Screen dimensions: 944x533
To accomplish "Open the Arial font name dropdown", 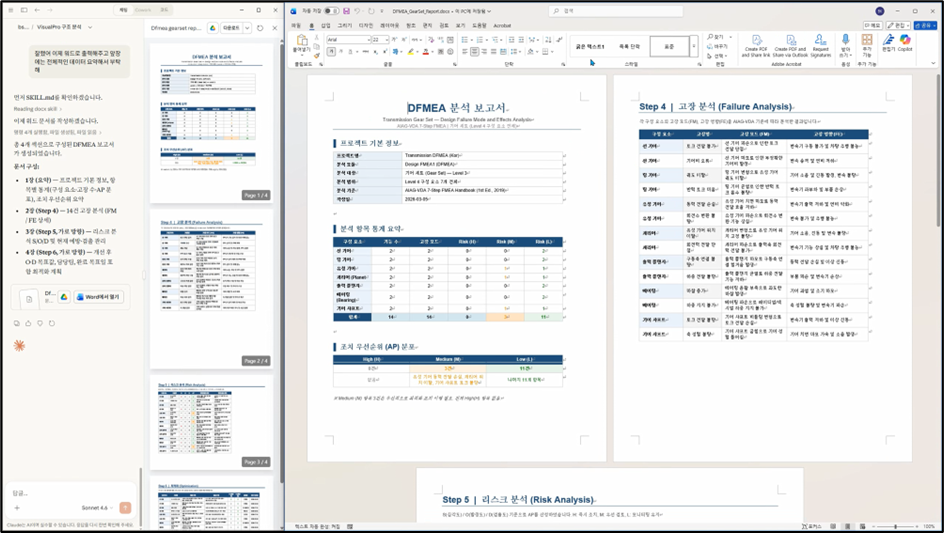I will pos(368,40).
